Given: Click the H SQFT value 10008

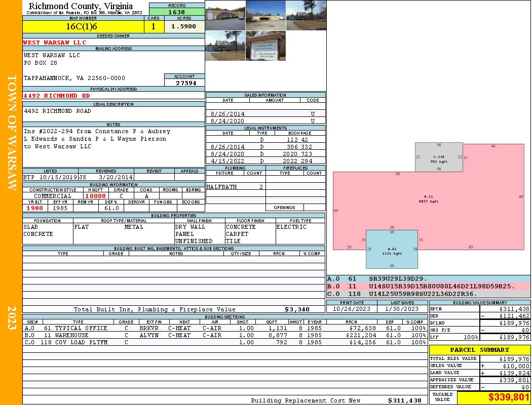Looking at the screenshot, I should point(95,196).
